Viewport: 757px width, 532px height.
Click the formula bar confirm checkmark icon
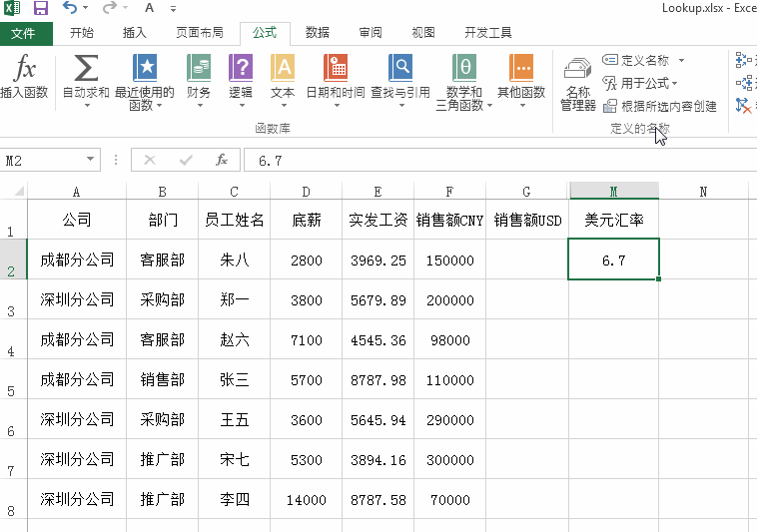pyautogui.click(x=186, y=160)
